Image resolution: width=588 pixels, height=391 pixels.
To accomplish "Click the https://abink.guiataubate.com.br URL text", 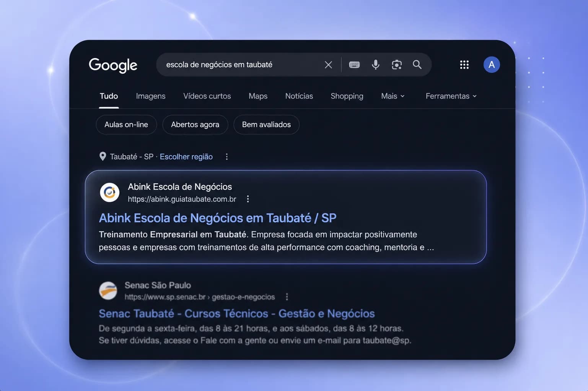I will tap(182, 199).
